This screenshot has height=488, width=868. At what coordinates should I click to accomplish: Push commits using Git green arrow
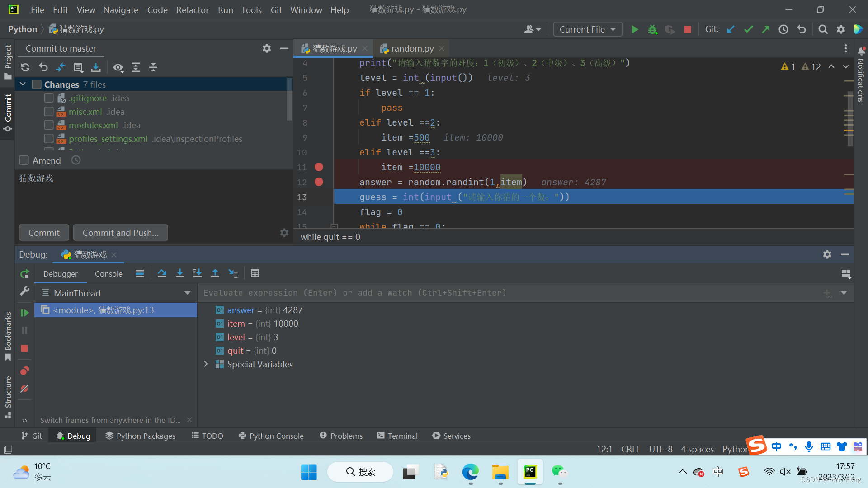click(765, 29)
